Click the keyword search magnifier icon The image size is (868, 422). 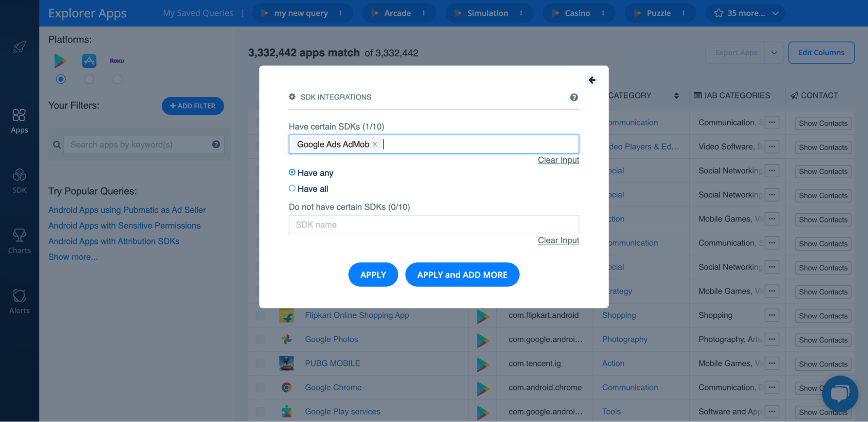pos(57,145)
